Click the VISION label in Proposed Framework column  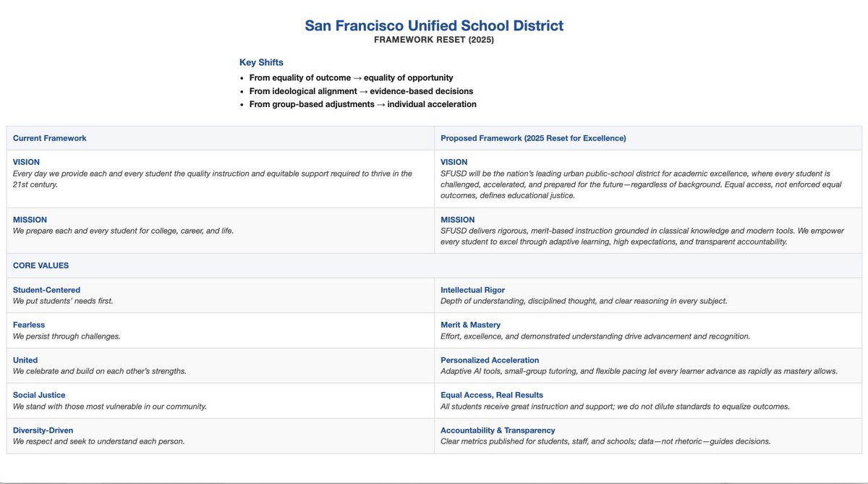click(x=454, y=162)
